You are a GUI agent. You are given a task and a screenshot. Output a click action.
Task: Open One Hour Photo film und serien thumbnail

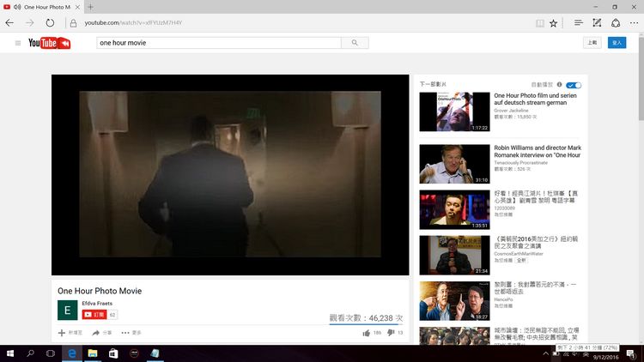[x=454, y=112]
